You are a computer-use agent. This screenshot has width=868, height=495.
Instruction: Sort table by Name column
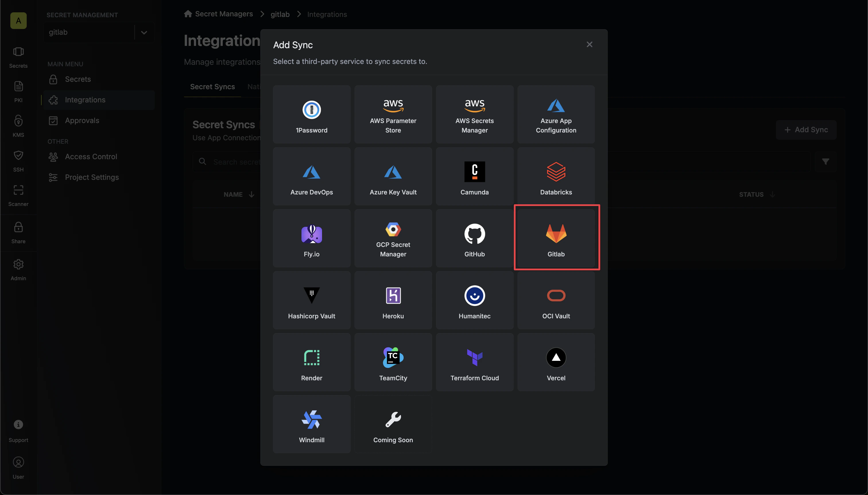point(239,194)
